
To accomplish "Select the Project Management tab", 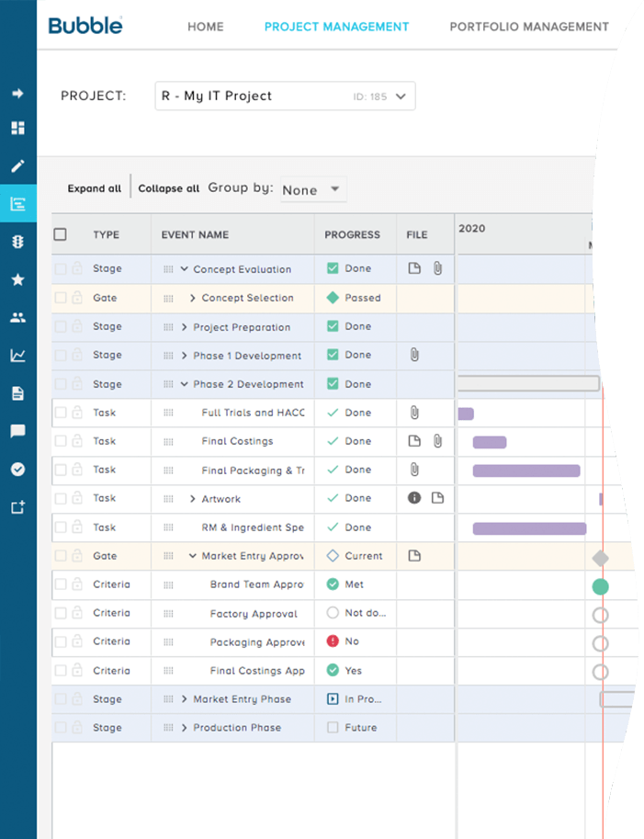I will click(336, 27).
